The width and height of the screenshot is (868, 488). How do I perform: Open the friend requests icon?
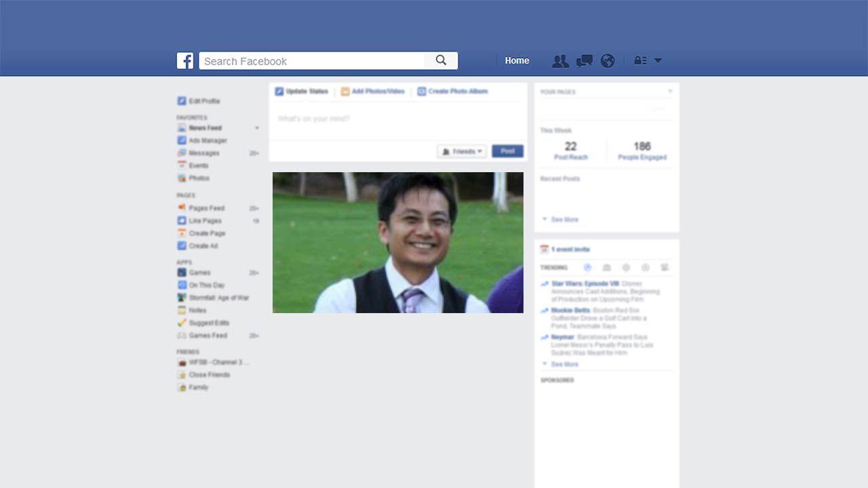click(560, 61)
